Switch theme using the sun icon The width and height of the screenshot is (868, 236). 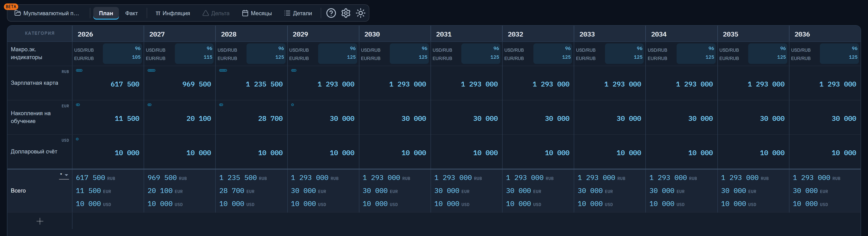tap(360, 13)
